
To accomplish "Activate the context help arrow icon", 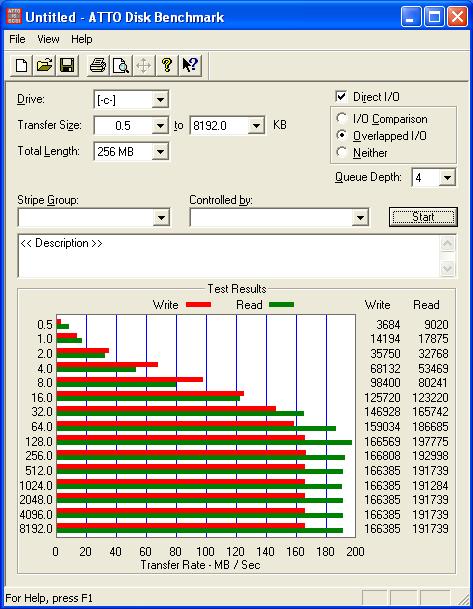I will coord(190,65).
